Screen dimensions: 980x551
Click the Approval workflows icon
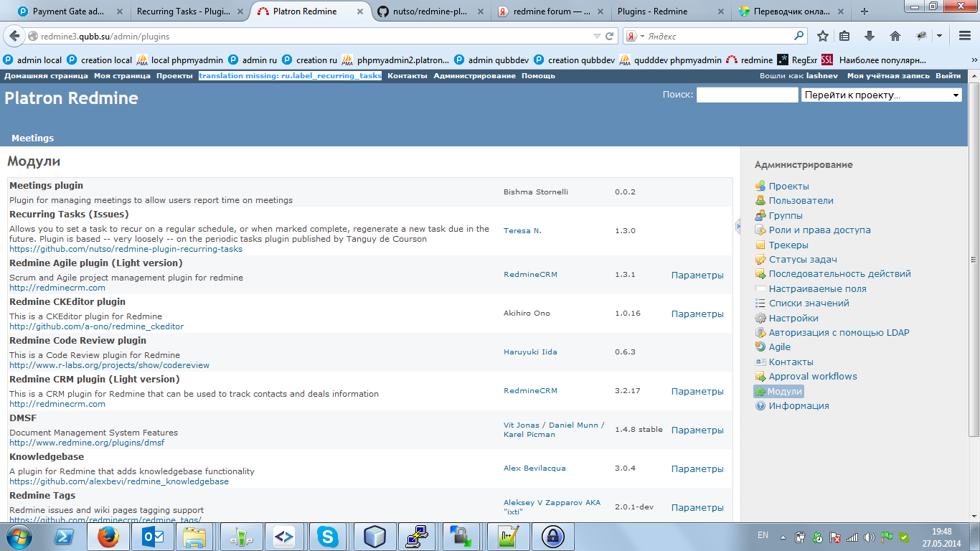[x=760, y=377]
